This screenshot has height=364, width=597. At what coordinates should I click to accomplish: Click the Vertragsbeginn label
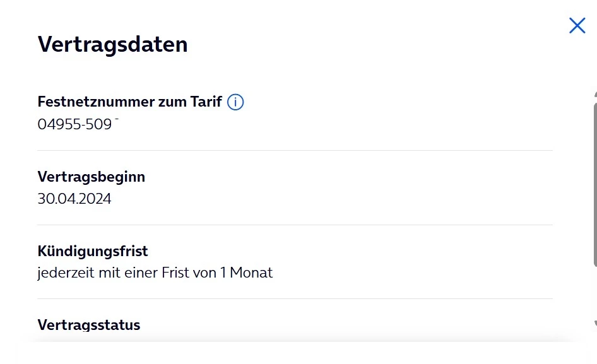pyautogui.click(x=92, y=177)
